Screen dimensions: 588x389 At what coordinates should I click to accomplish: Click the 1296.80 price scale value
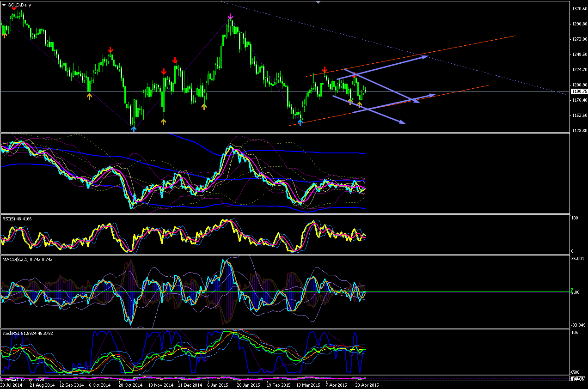579,24
